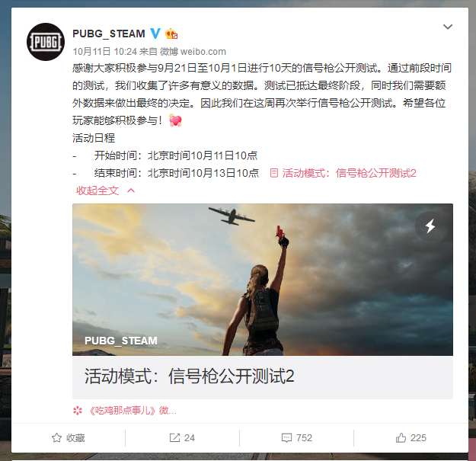Click the 微博 weibo.com source link
This screenshot has height=461, width=476.
coord(193,52)
